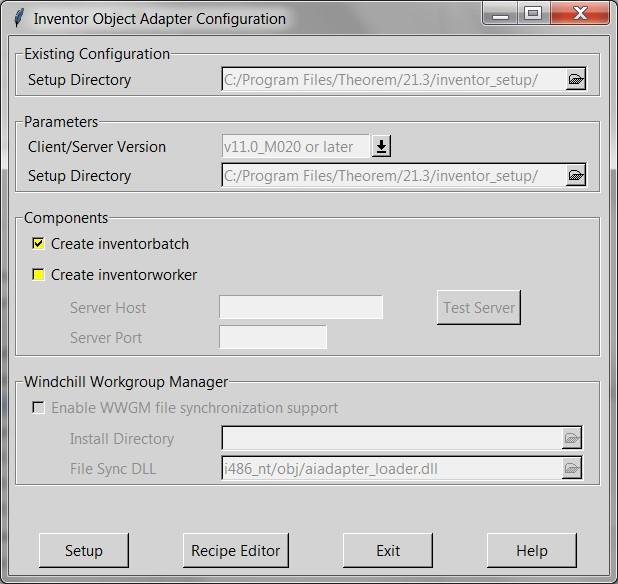The height and width of the screenshot is (584, 618).
Task: Click the Client/Server Version value field
Action: (x=296, y=146)
